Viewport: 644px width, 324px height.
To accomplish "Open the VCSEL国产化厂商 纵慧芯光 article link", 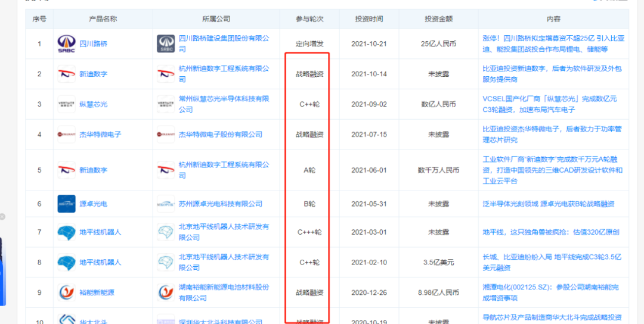I will [550, 104].
